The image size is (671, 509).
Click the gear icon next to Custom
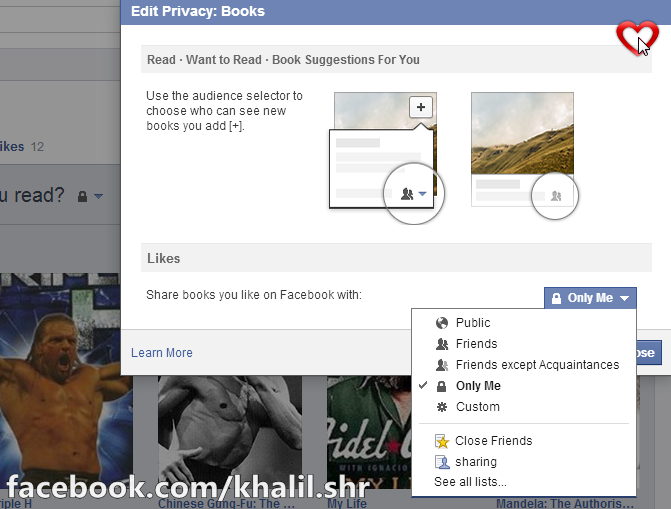442,407
